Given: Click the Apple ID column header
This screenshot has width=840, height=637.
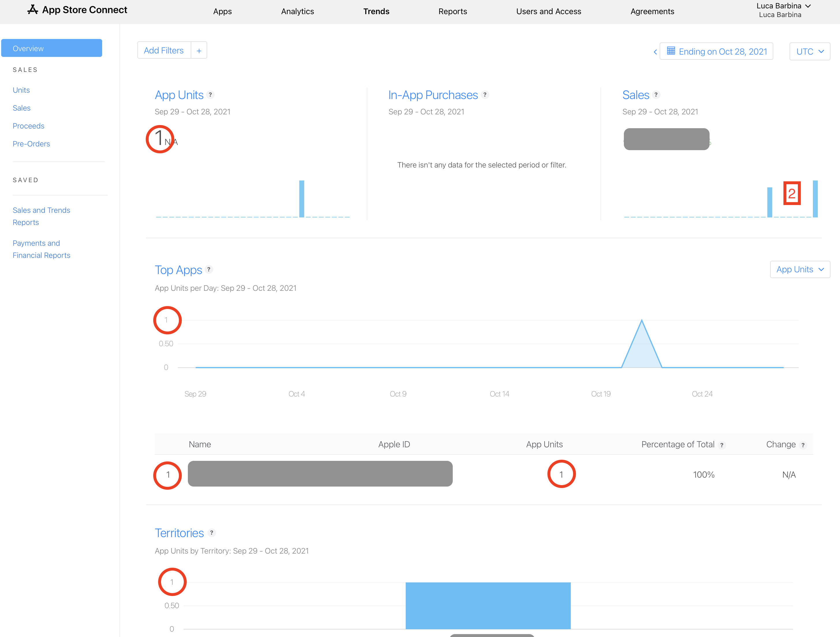Looking at the screenshot, I should coord(394,444).
